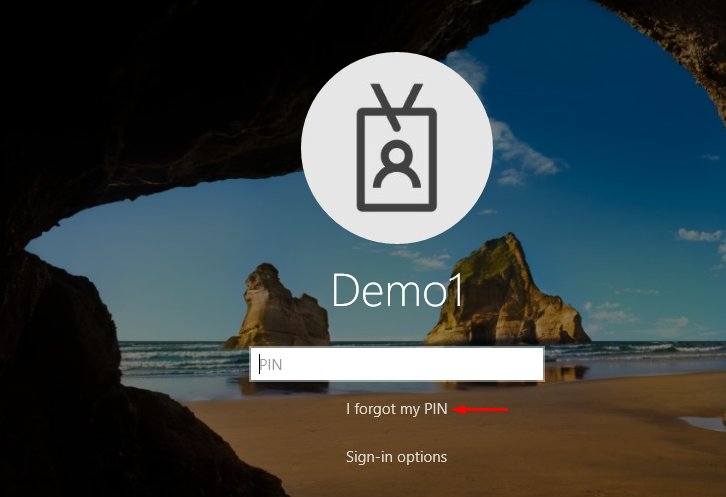Image resolution: width=726 pixels, height=497 pixels.
Task: Click the PIN placeholder text
Action: coord(271,365)
